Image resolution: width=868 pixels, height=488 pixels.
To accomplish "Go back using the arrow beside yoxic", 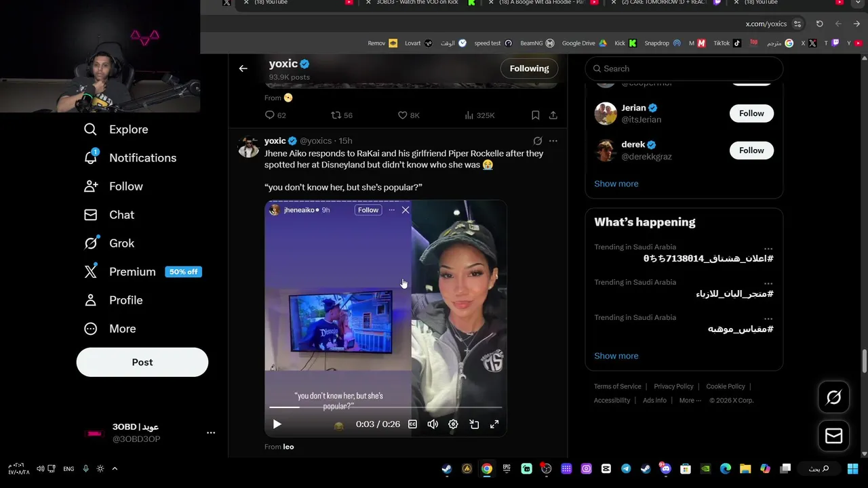I will point(243,68).
